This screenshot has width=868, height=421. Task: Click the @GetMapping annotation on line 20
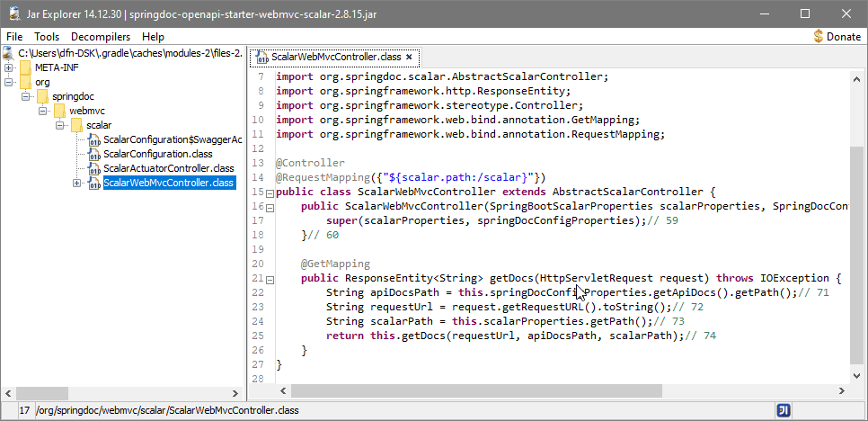click(335, 264)
